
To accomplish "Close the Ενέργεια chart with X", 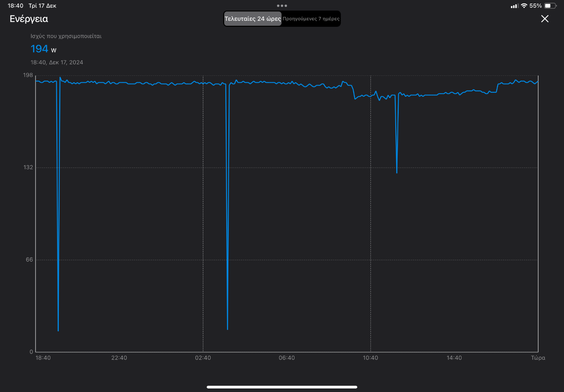I will pos(545,19).
